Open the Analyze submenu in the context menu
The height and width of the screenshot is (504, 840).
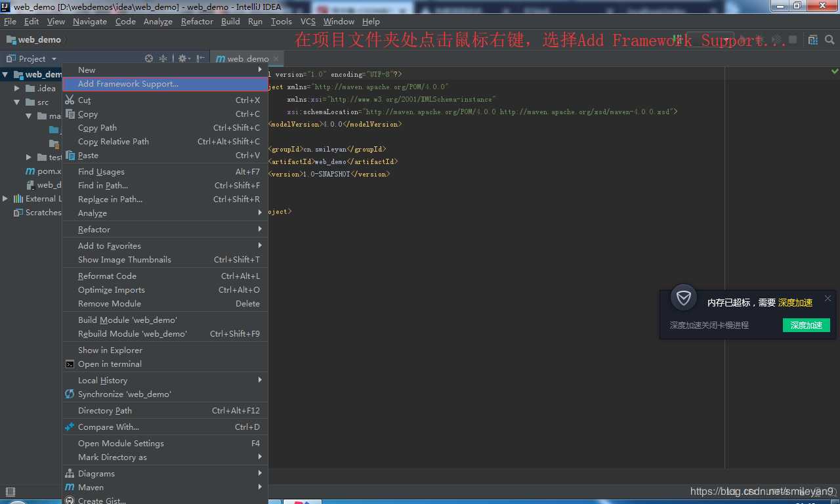click(x=165, y=213)
